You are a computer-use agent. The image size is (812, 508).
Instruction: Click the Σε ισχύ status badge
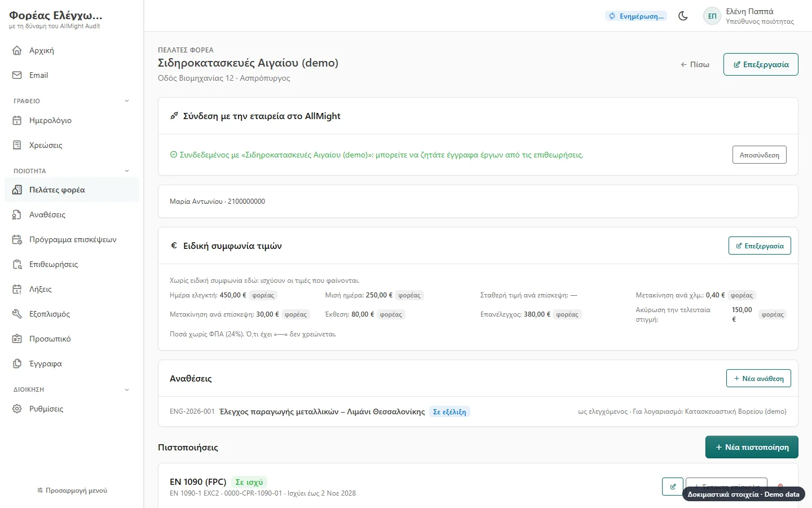(249, 482)
